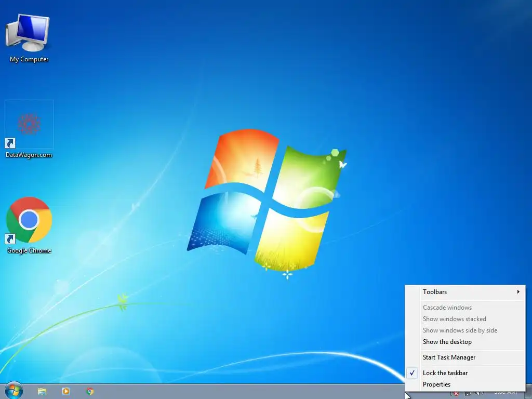Open the Windows Start orb
532x399 pixels.
(14, 390)
